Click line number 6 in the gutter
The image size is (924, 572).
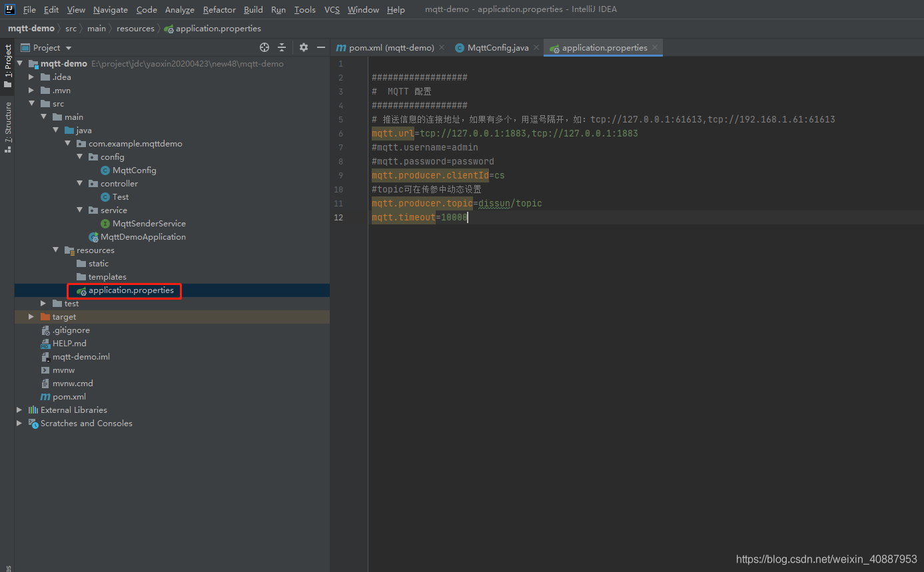click(341, 133)
